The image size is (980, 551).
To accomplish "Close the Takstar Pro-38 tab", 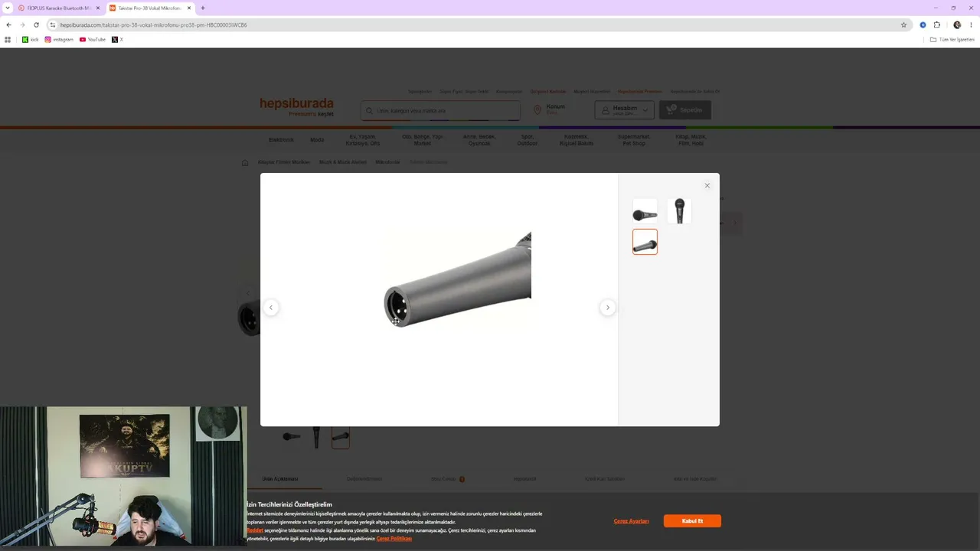I will (189, 8).
